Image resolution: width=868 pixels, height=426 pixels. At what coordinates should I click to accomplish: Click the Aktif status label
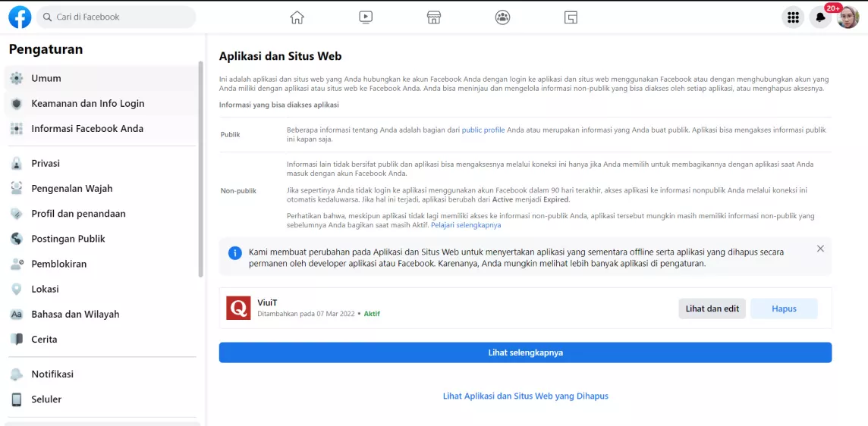pyautogui.click(x=372, y=314)
